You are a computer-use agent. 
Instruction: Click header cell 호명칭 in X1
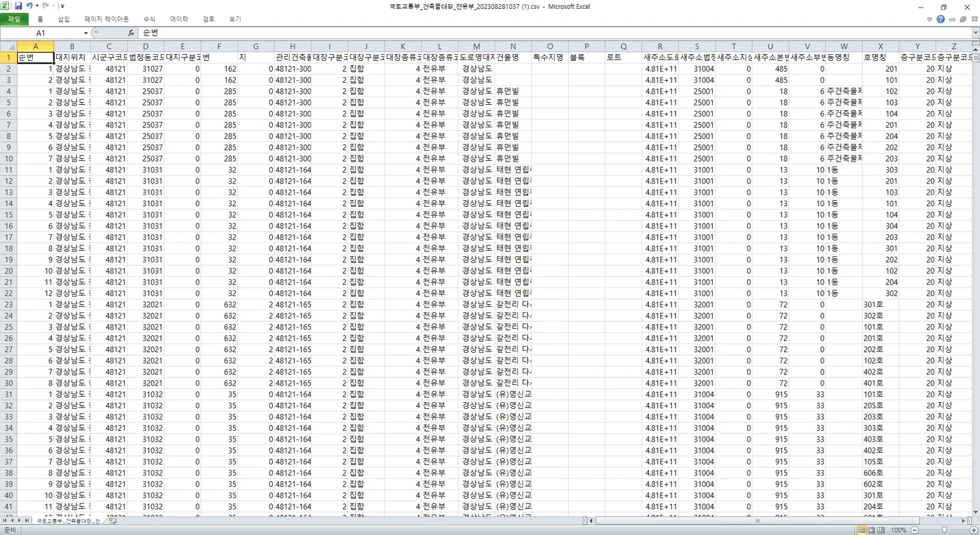[881, 58]
